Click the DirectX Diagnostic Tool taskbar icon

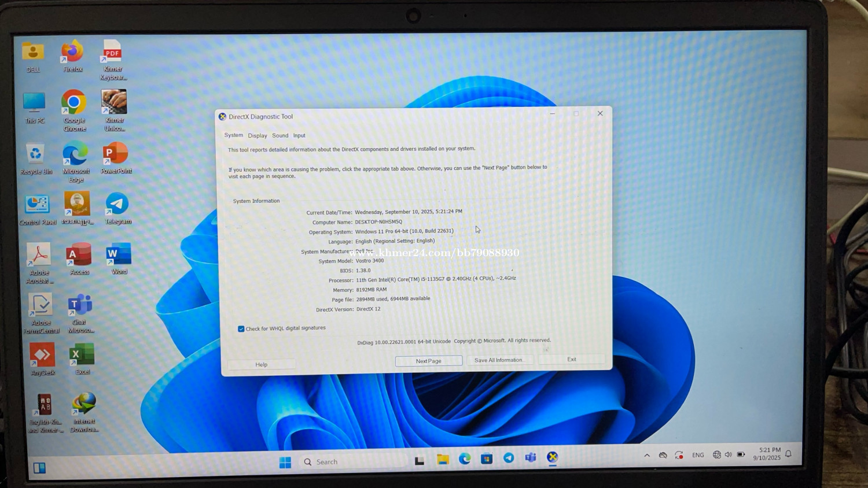click(x=553, y=457)
